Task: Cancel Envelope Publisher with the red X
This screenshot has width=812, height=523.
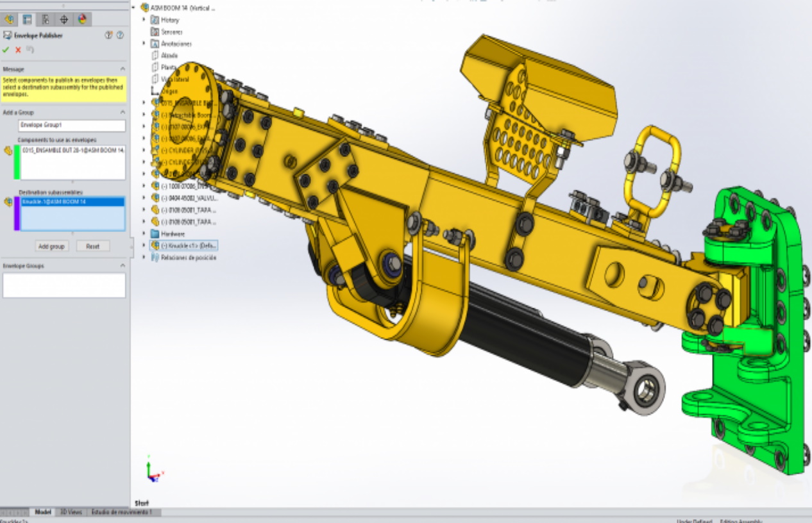Action: point(18,50)
